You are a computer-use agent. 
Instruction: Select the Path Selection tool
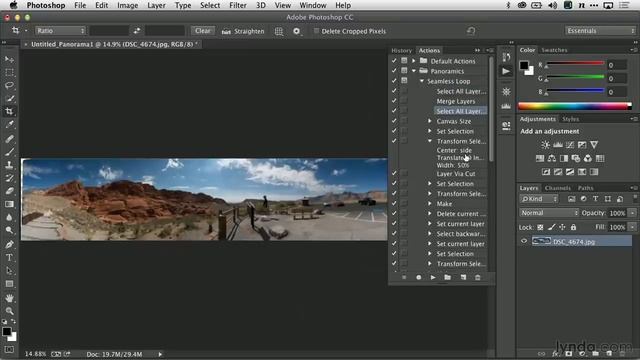(x=9, y=271)
